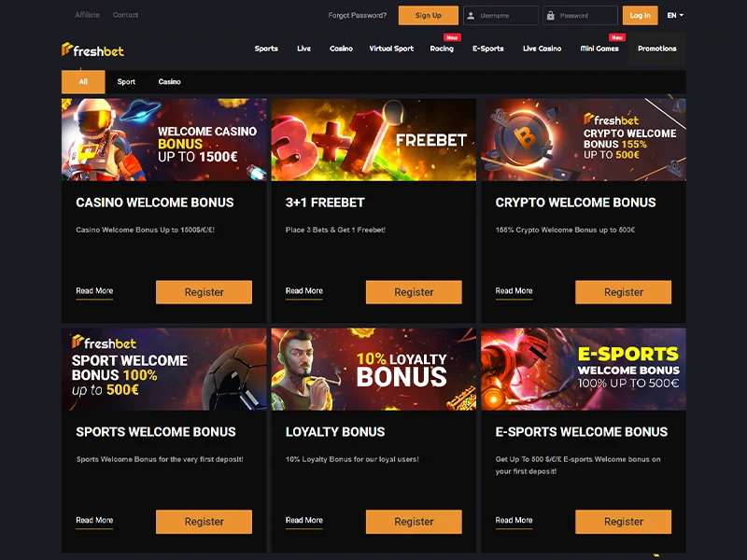Open the EN language dropdown
Viewport: 747px width, 560px height.
point(675,15)
